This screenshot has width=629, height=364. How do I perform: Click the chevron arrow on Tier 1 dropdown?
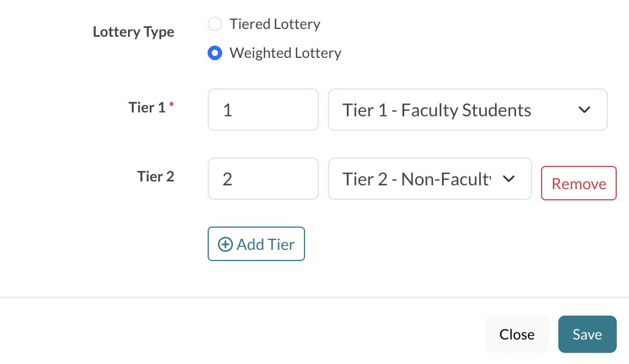click(584, 110)
